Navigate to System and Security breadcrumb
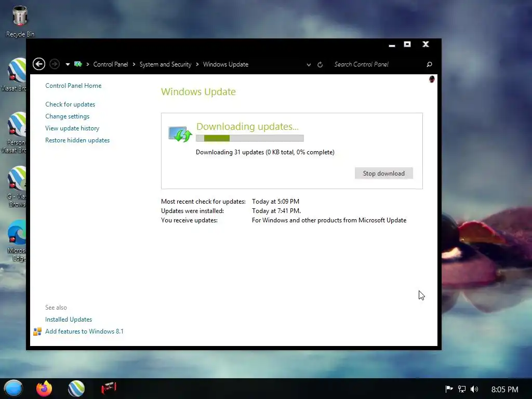The image size is (532, 399). pyautogui.click(x=166, y=64)
